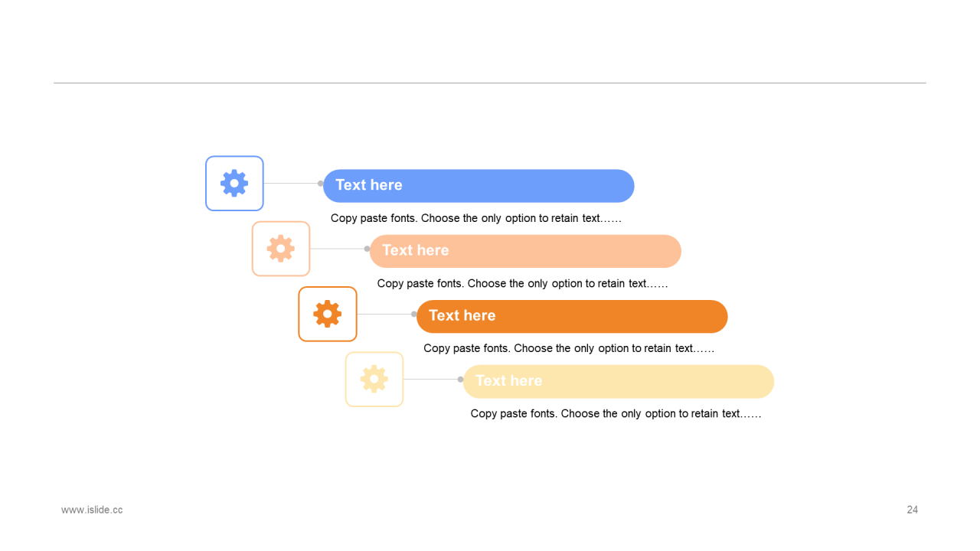This screenshot has height=551, width=980.
Task: Select description text under yellow bar
Action: tap(616, 413)
